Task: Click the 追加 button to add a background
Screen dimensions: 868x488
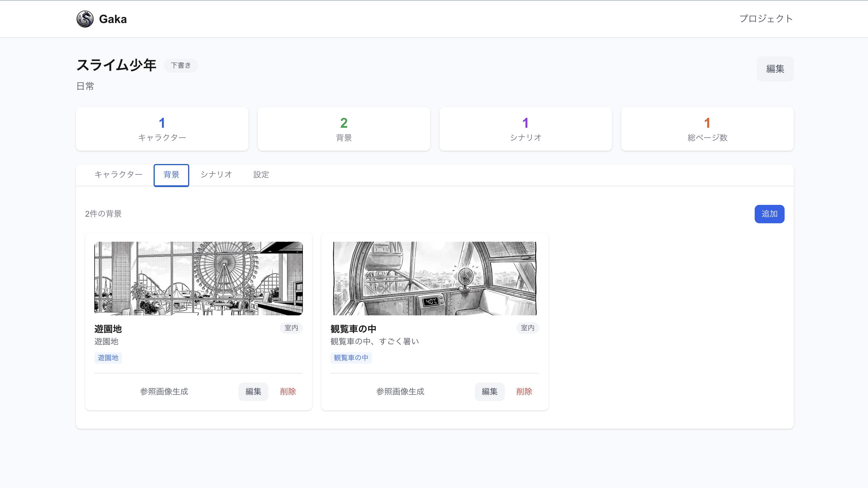Action: coord(769,214)
